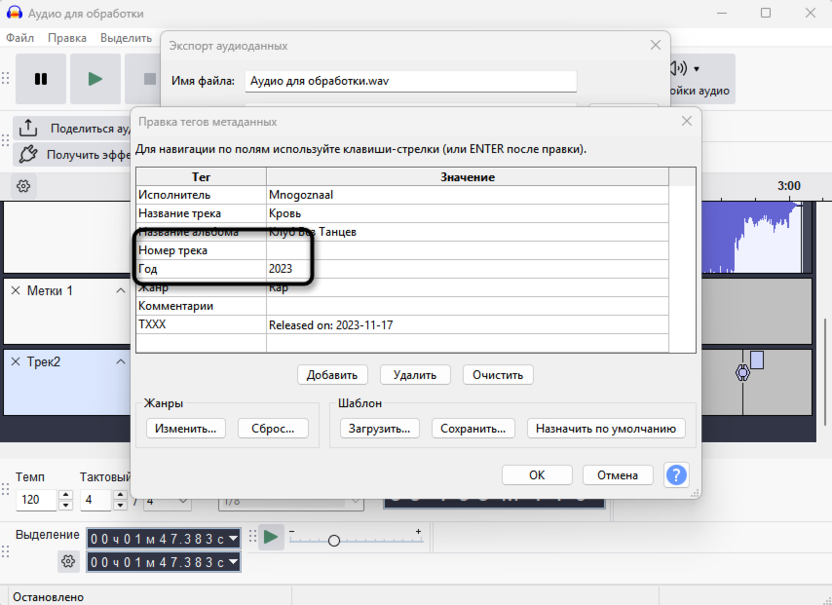The width and height of the screenshot is (832, 605).
Task: Click the 3:00 mark on timeline ruler
Action: pyautogui.click(x=789, y=186)
